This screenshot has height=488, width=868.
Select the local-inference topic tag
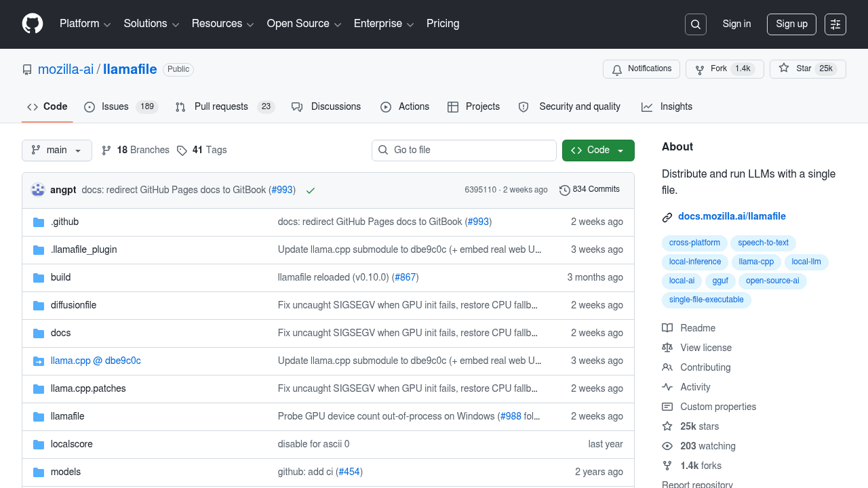[x=695, y=262]
